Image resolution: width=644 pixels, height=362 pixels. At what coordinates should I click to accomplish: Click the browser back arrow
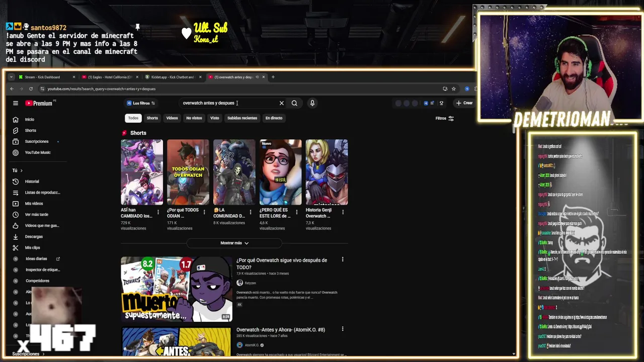tap(12, 89)
